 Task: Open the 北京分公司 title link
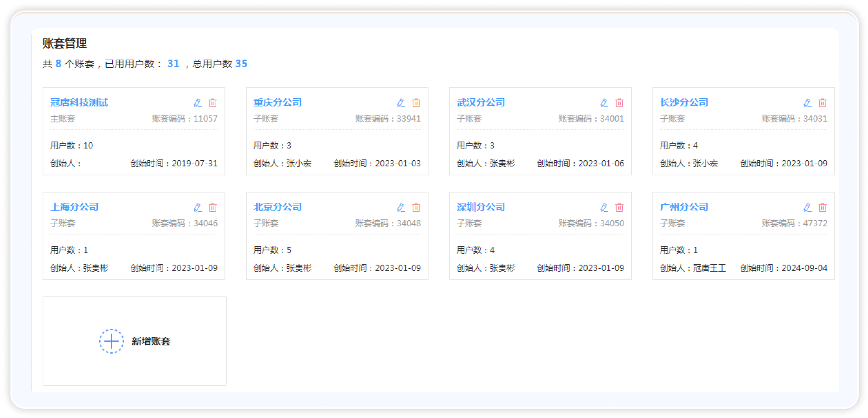pos(277,207)
